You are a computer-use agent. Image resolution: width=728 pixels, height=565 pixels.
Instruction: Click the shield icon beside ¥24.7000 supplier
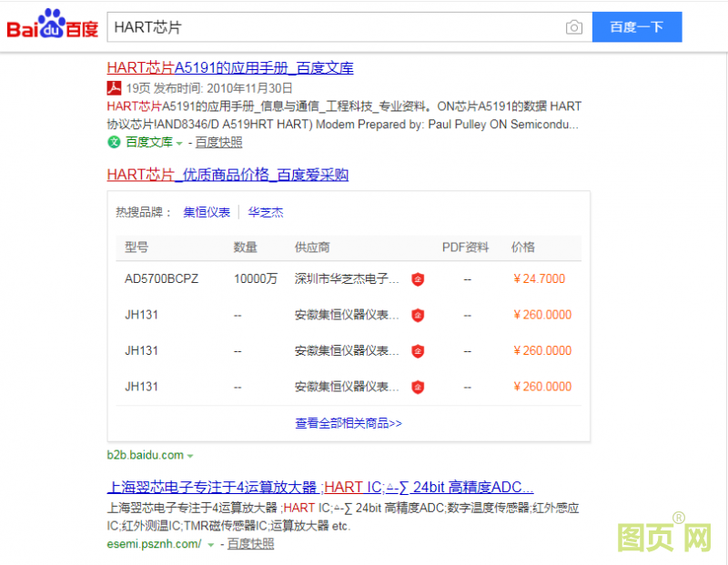click(x=418, y=279)
